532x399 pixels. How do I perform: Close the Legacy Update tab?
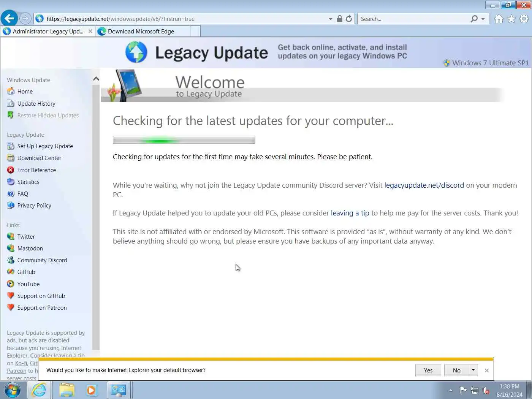90,31
